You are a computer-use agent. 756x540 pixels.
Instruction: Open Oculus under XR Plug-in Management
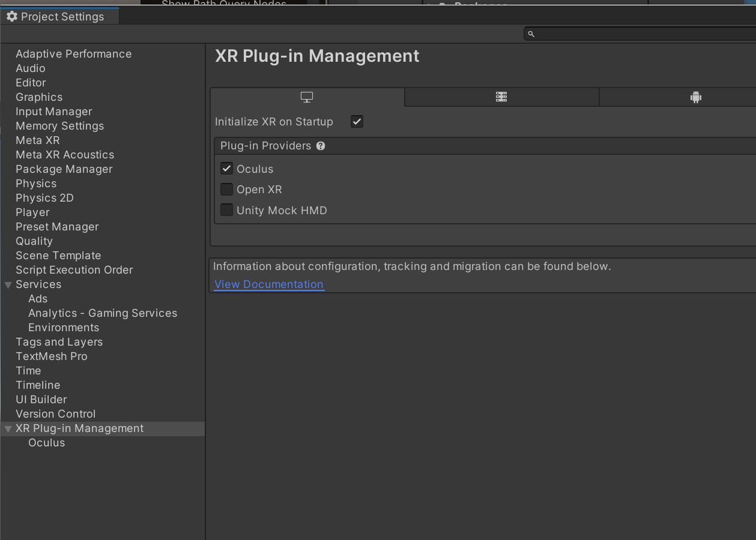coord(46,443)
